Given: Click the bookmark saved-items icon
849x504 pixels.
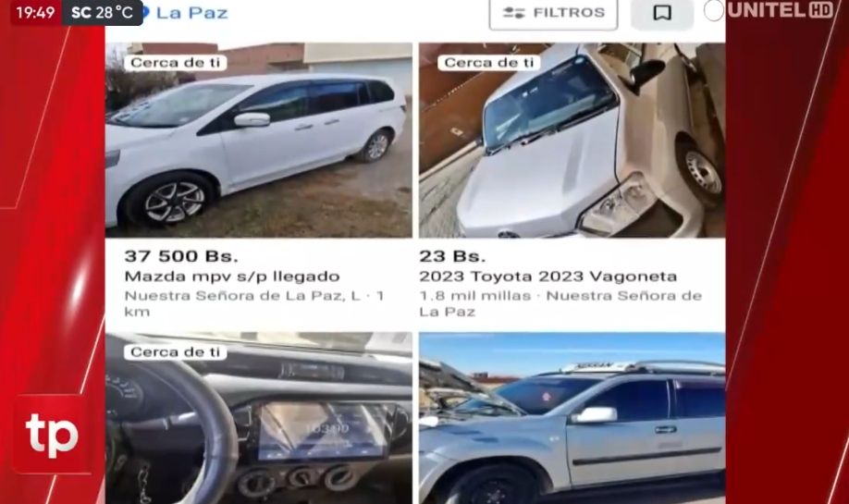Looking at the screenshot, I should click(662, 13).
